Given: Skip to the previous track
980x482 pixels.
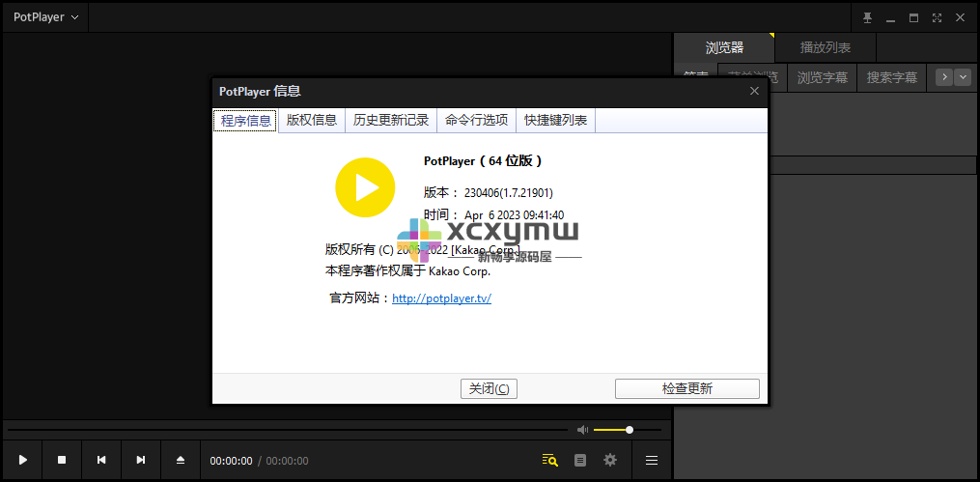Looking at the screenshot, I should coord(101,460).
